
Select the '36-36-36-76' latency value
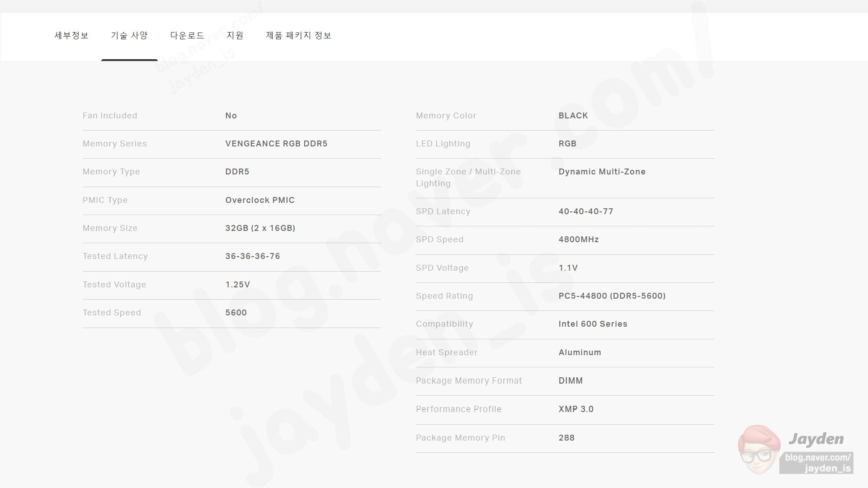click(x=253, y=256)
